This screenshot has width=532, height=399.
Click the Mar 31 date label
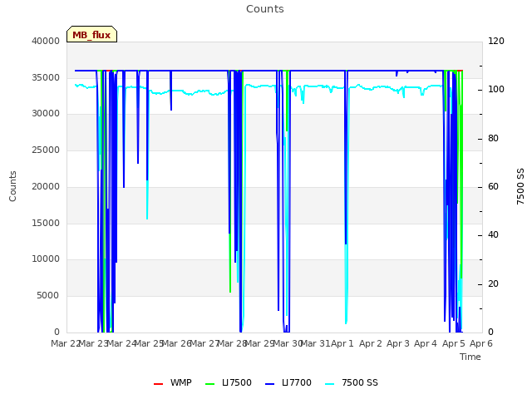click(x=315, y=343)
